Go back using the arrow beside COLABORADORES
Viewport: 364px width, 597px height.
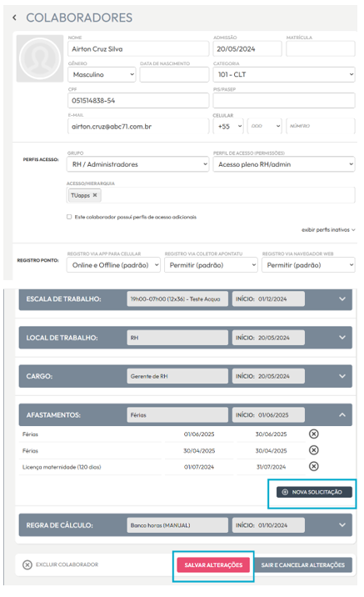(x=14, y=18)
